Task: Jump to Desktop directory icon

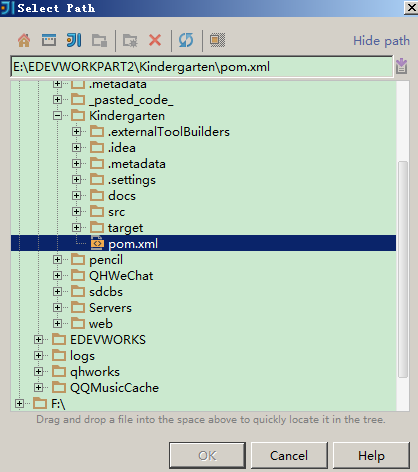Action: click(x=49, y=40)
